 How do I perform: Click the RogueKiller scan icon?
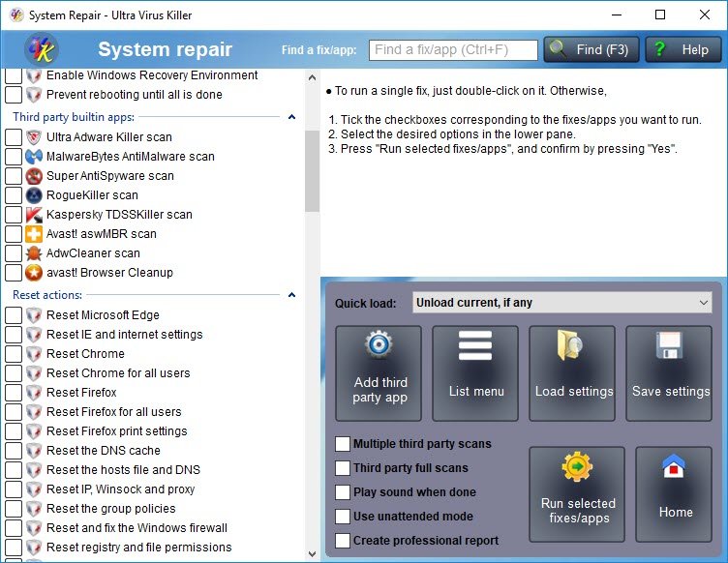[34, 195]
